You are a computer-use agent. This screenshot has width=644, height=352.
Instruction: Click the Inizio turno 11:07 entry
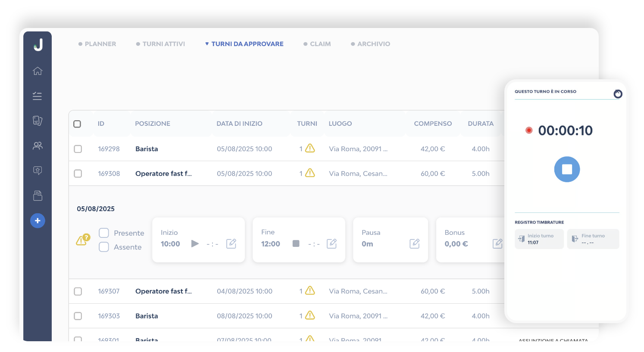click(539, 239)
